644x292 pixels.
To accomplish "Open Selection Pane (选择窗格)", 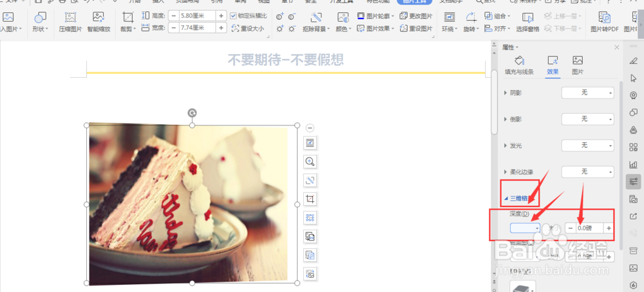I will pos(528,21).
